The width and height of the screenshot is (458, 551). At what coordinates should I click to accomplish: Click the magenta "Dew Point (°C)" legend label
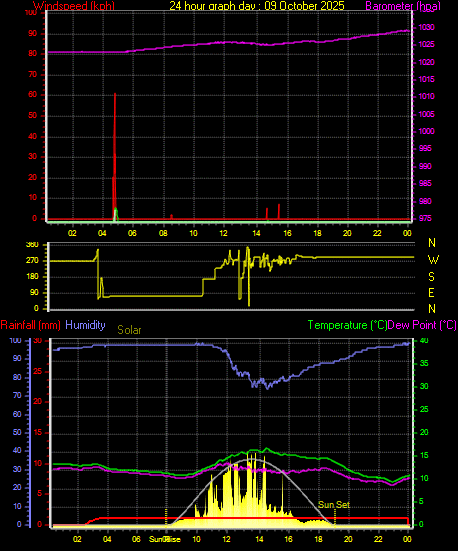[422, 325]
